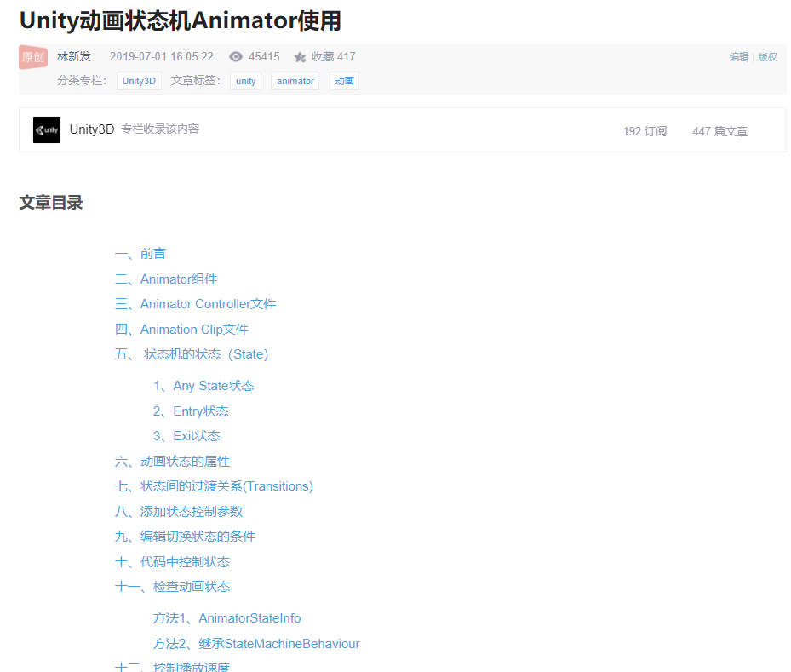Jump to 九、编辑切换状态的条件 section

tap(185, 537)
